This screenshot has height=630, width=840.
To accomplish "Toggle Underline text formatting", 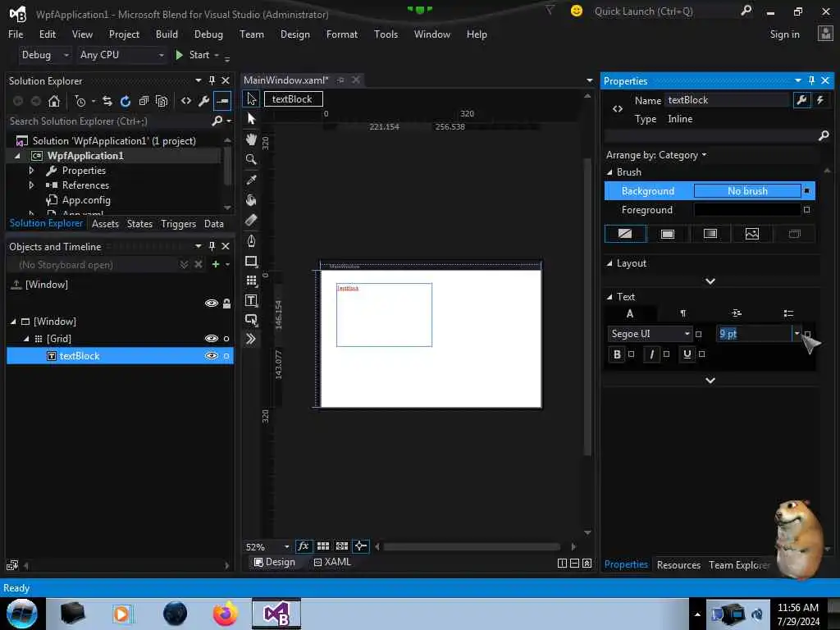I will (687, 354).
